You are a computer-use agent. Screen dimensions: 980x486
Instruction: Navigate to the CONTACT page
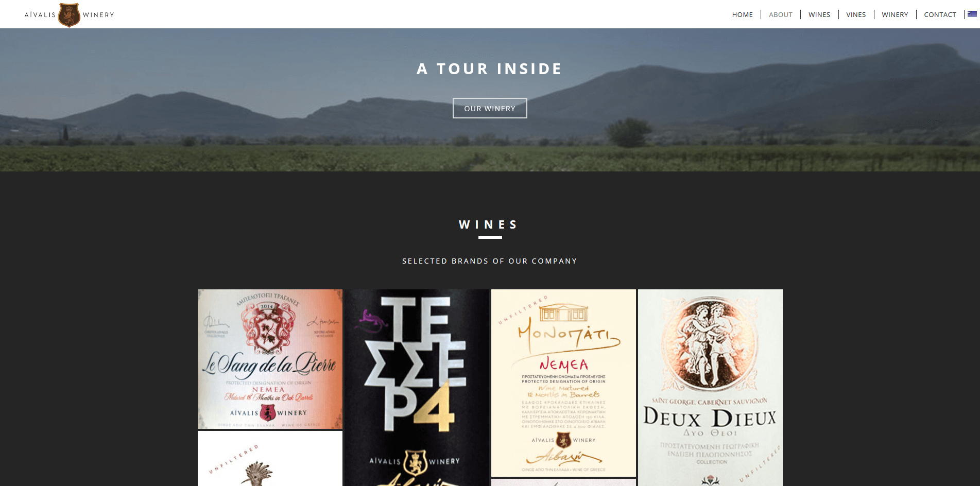pos(940,14)
